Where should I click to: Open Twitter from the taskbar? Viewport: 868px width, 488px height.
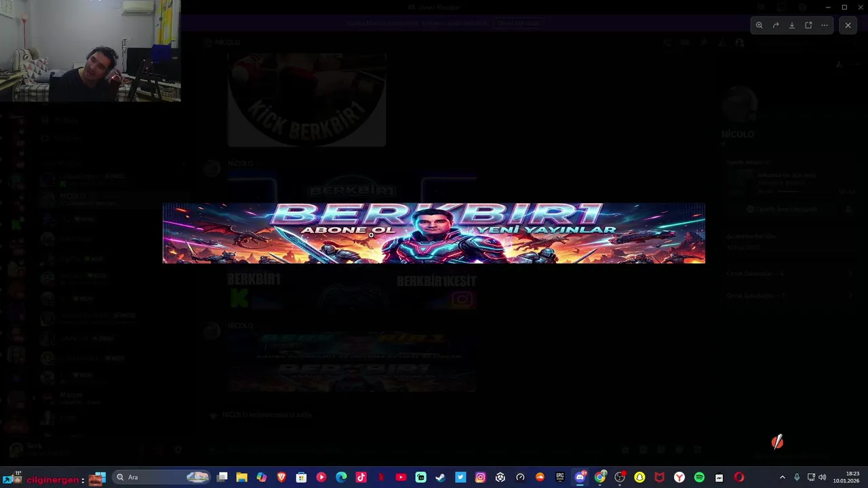coord(460,478)
